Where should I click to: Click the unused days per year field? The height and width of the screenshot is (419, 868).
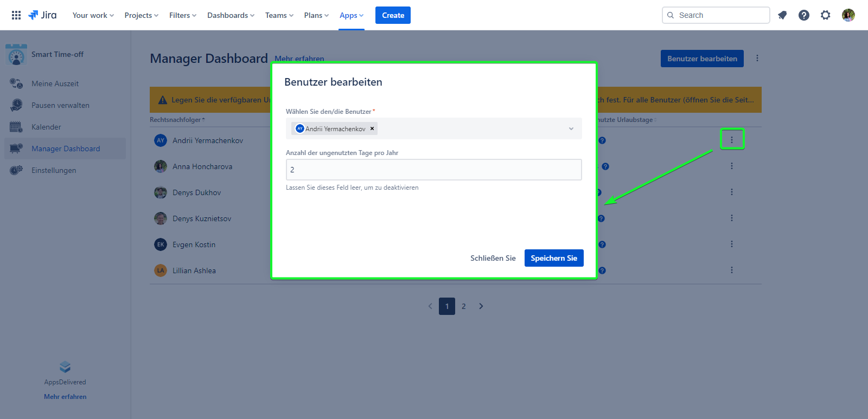click(433, 170)
